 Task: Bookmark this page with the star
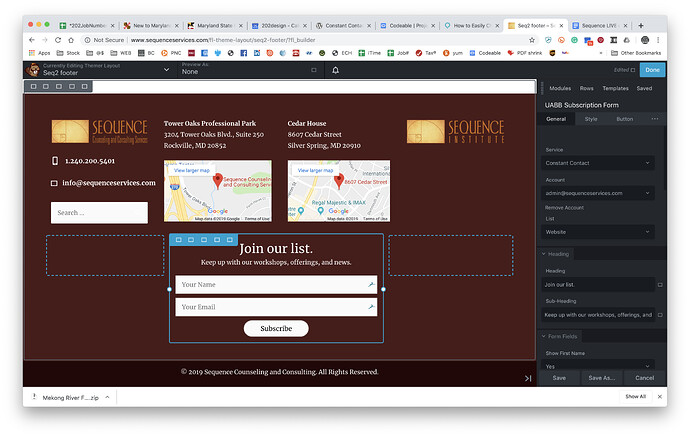pyautogui.click(x=532, y=40)
